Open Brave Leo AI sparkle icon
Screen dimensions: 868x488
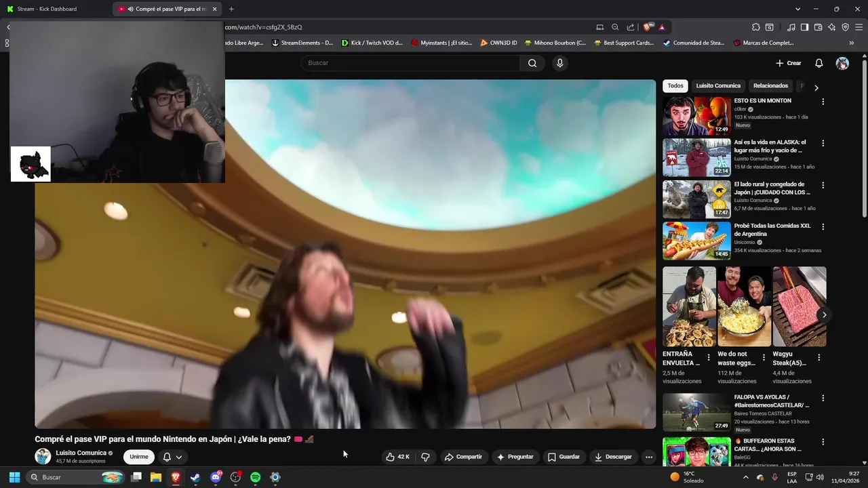coord(831,27)
